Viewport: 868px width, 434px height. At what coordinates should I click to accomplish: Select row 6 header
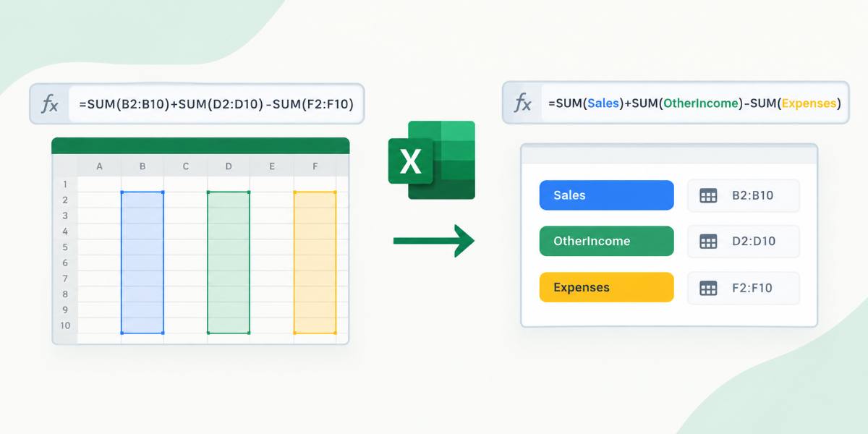click(x=65, y=263)
